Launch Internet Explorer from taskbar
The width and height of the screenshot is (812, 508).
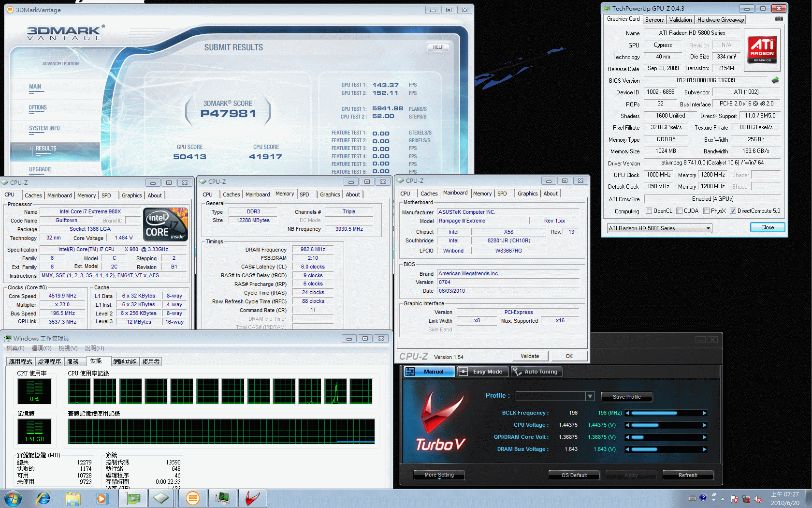point(43,498)
